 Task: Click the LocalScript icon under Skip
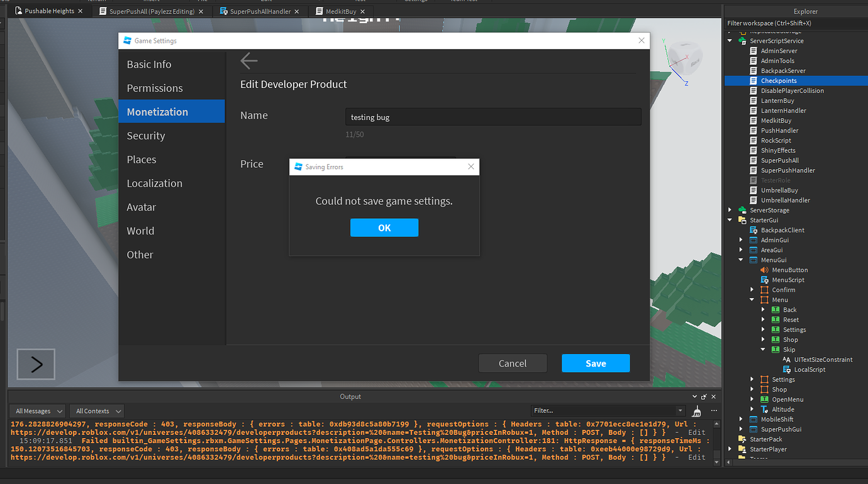787,370
